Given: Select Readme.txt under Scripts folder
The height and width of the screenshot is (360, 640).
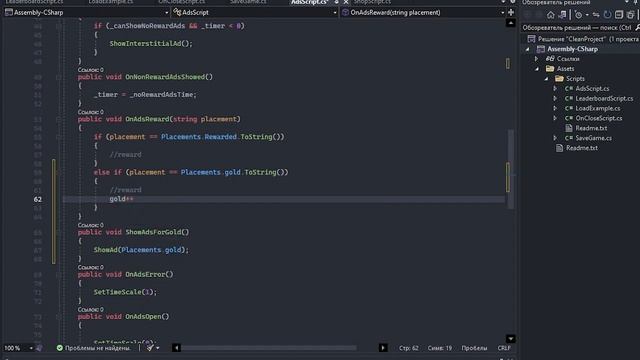Looking at the screenshot, I should click(591, 128).
